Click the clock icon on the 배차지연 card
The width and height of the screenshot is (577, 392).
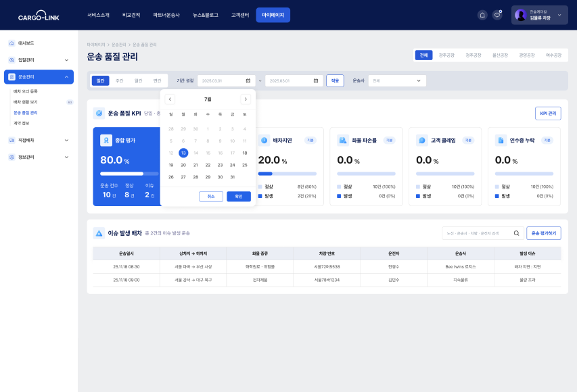tap(264, 141)
